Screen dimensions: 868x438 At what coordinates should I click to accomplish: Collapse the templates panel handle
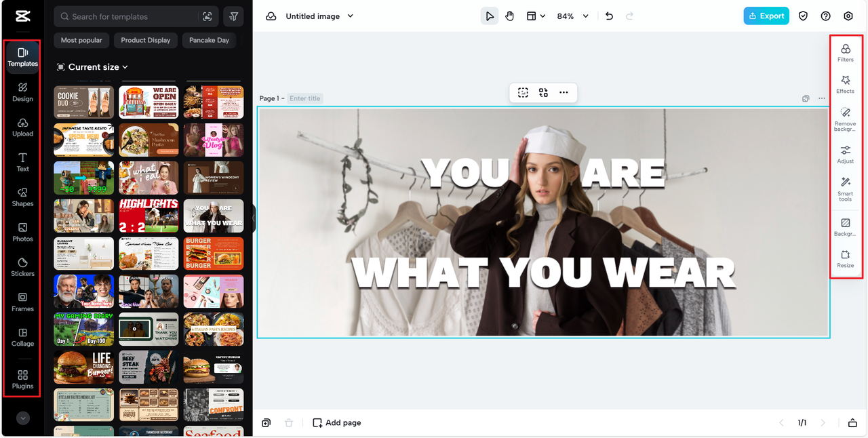254,219
